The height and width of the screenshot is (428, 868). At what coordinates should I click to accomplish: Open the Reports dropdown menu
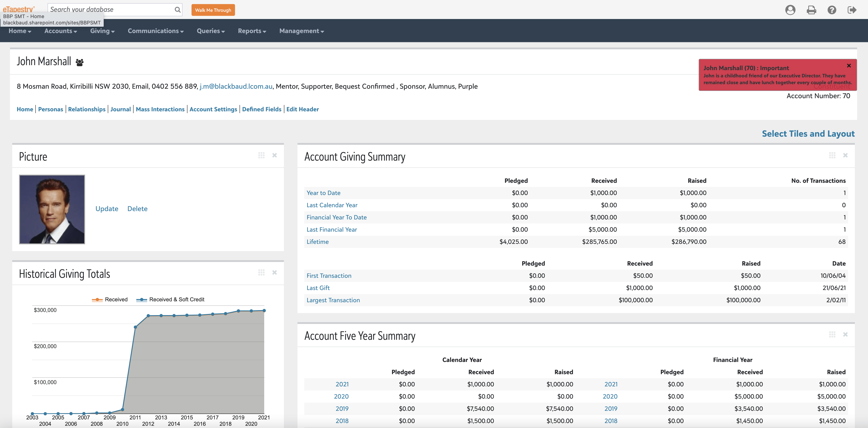point(252,31)
